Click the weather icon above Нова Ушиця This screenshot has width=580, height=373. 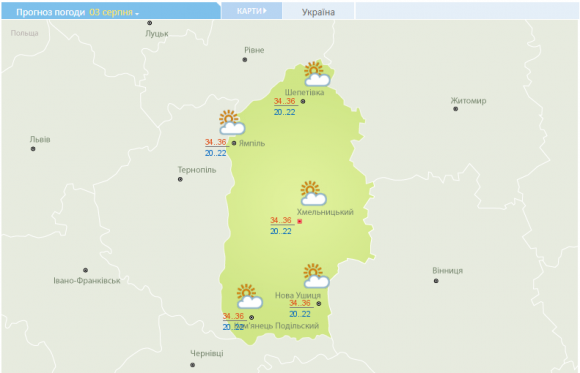point(316,276)
